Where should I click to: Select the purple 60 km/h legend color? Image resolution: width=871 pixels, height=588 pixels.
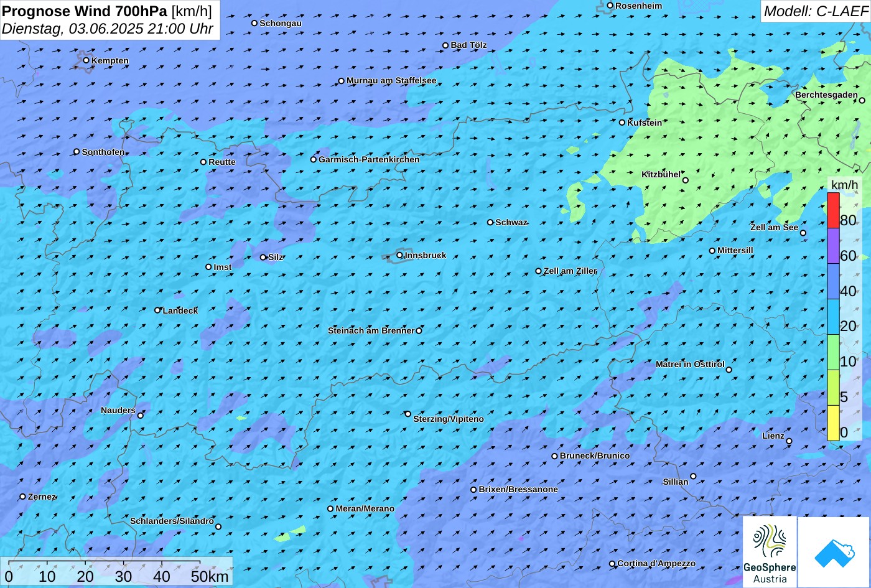[833, 246]
